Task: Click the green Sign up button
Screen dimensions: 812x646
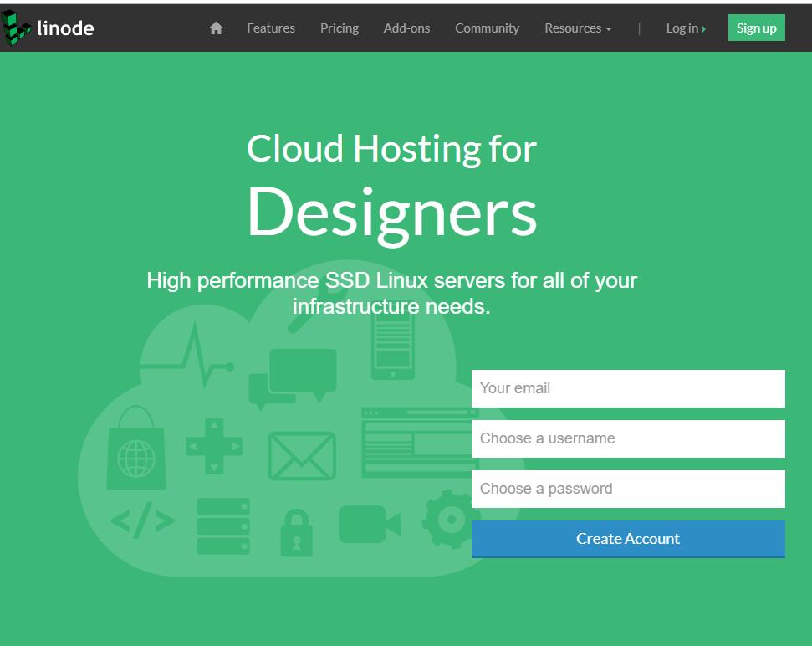Action: [756, 28]
